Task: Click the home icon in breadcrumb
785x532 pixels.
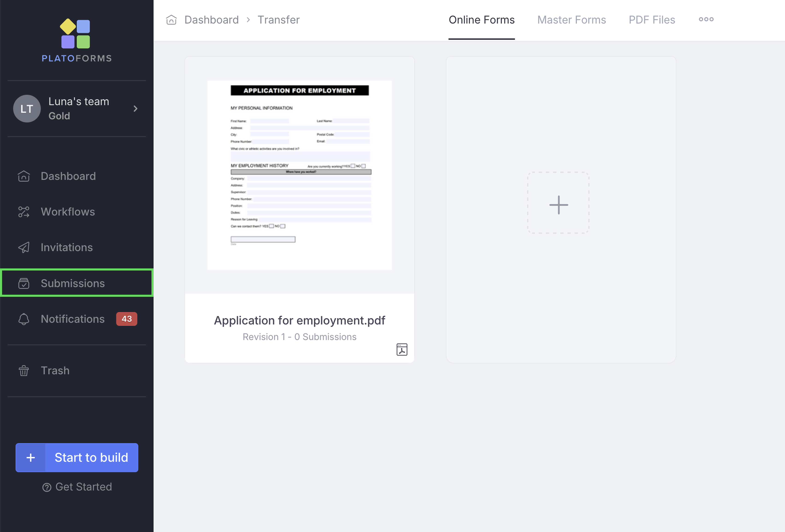Action: pos(171,20)
